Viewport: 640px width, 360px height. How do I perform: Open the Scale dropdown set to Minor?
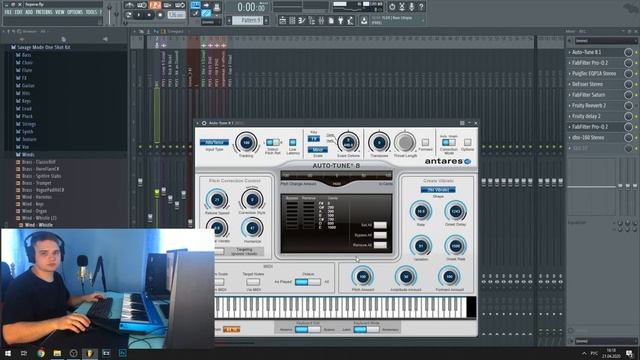coord(318,150)
